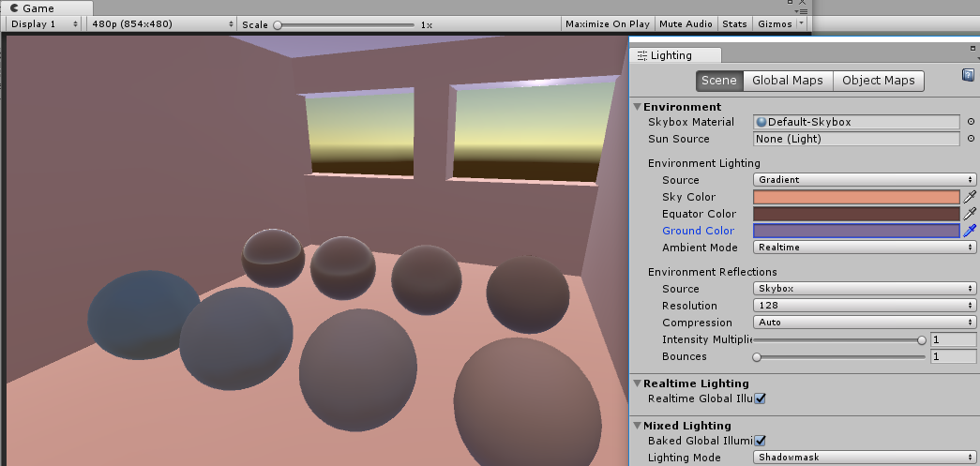This screenshot has height=466, width=980.
Task: Click the Sky Color swatch
Action: point(856,197)
